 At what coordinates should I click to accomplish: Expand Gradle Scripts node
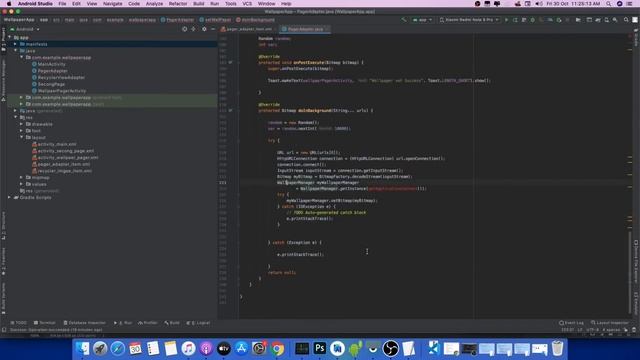tap(9, 198)
